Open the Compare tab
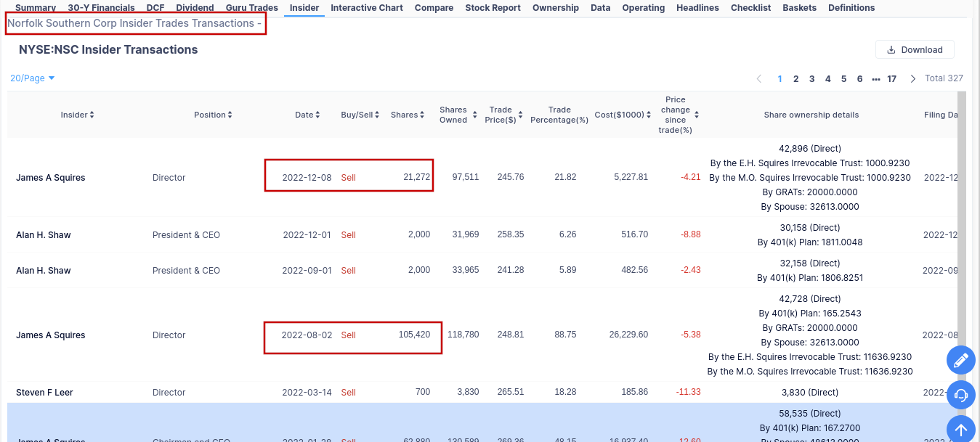The width and height of the screenshot is (980, 442). (x=434, y=8)
